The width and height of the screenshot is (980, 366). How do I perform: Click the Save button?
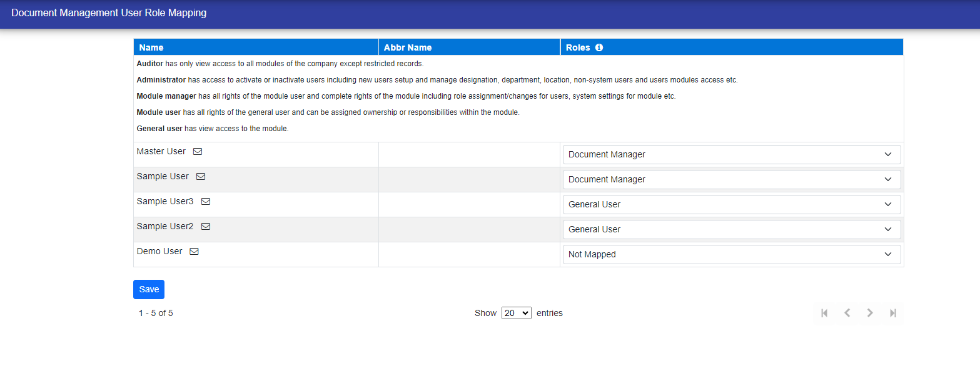pyautogui.click(x=149, y=289)
